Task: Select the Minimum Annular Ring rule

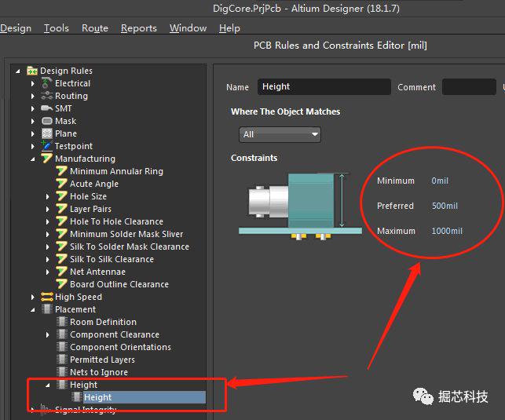Action: pos(116,171)
